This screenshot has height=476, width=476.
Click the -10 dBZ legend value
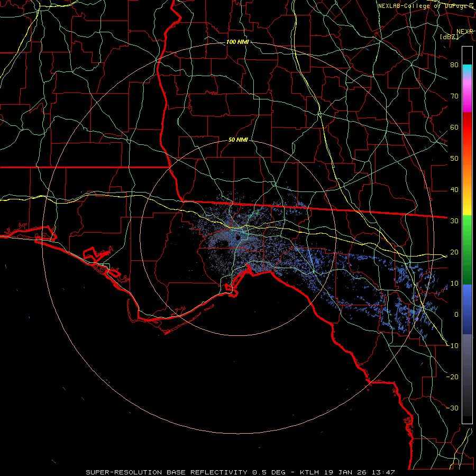click(x=452, y=346)
